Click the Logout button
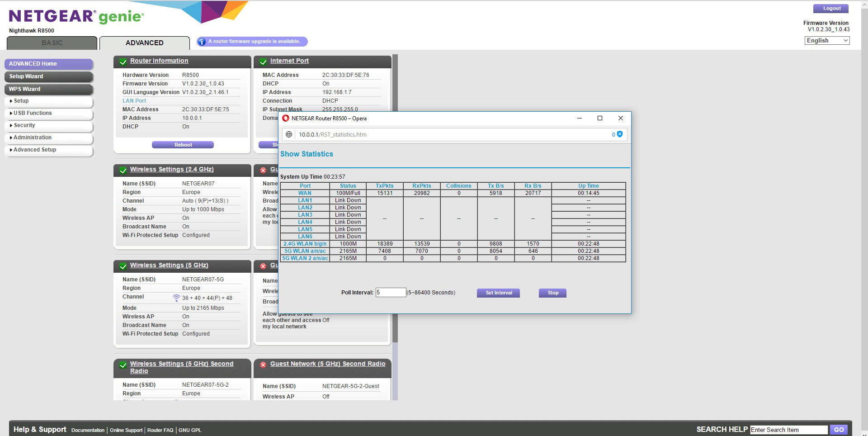Viewport: 868px width, 436px height. coord(831,9)
